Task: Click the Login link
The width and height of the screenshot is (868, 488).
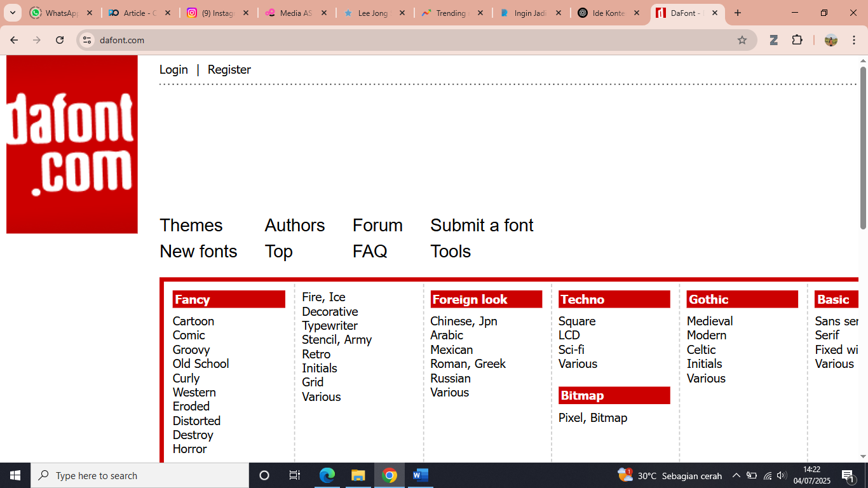Action: (173, 70)
